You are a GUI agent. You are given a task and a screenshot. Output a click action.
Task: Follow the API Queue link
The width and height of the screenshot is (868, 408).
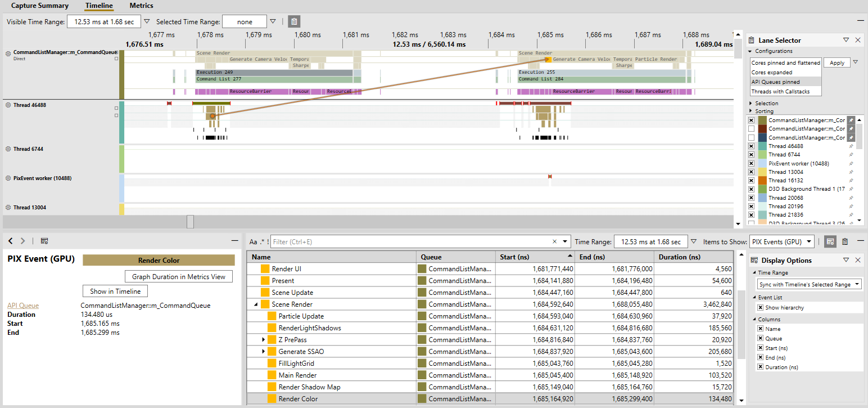tap(23, 306)
